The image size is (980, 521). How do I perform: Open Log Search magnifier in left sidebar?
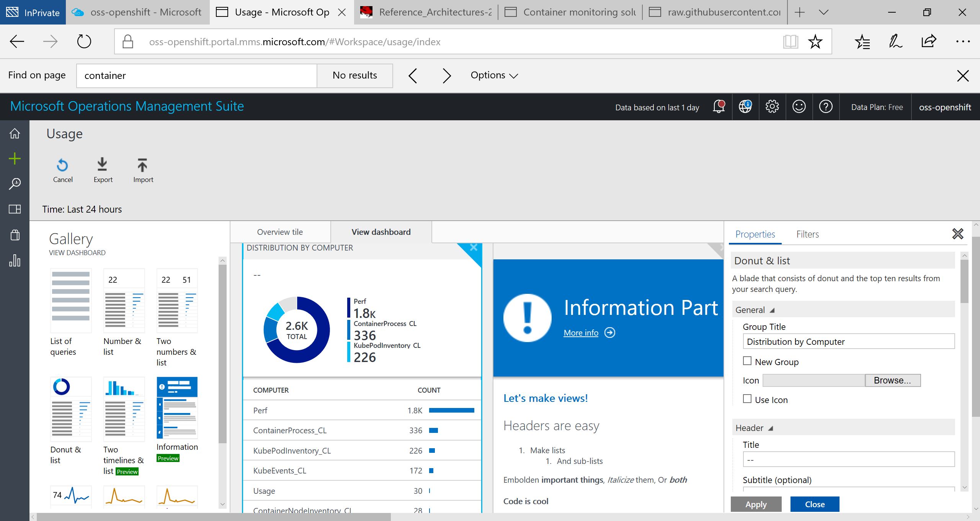pos(15,184)
